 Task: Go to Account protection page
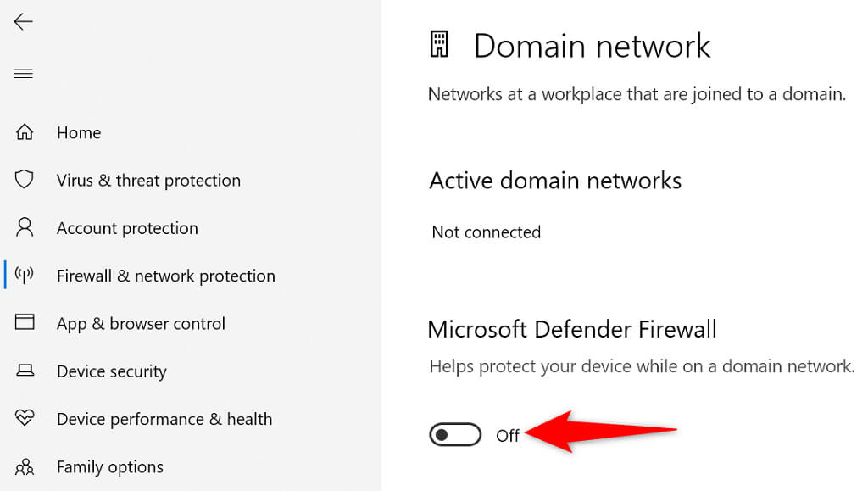click(127, 228)
